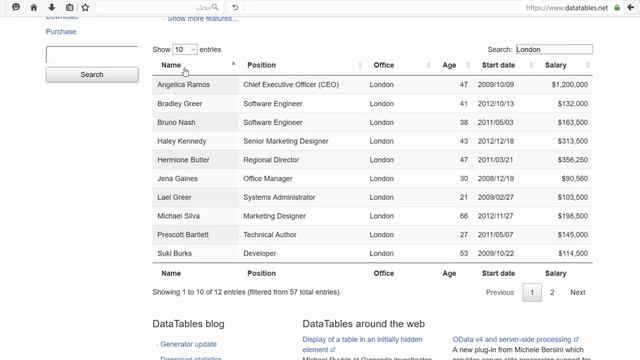The image size is (640, 360).
Task: Click the Showing 1 to 10 info text
Action: tap(246, 292)
